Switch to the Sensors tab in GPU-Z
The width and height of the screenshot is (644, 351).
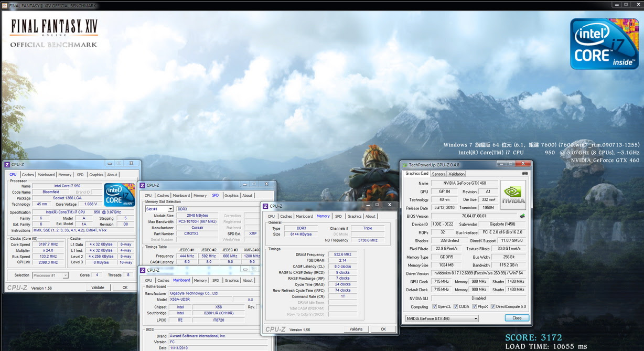coord(438,174)
